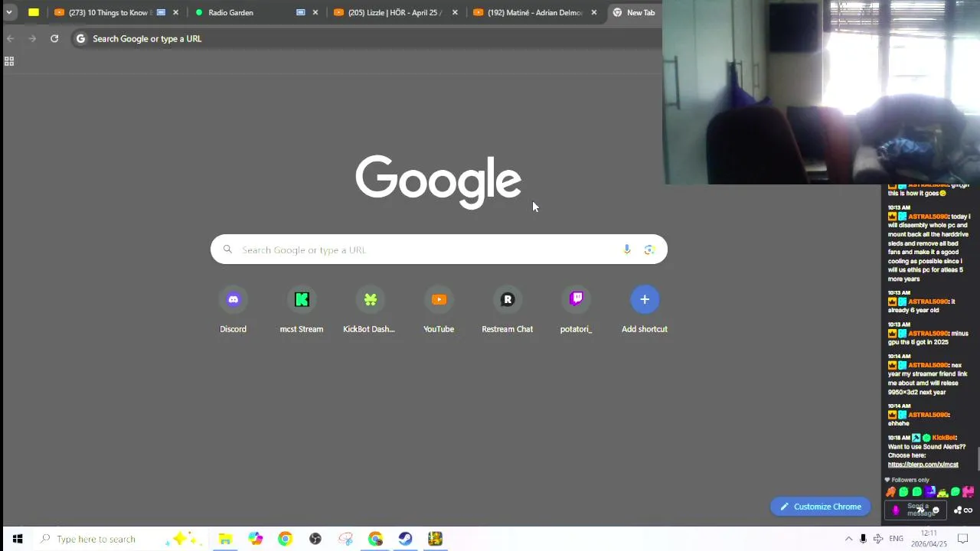Open the Minecraft-style game taskbar icon
The height and width of the screenshot is (551, 980).
tap(435, 539)
